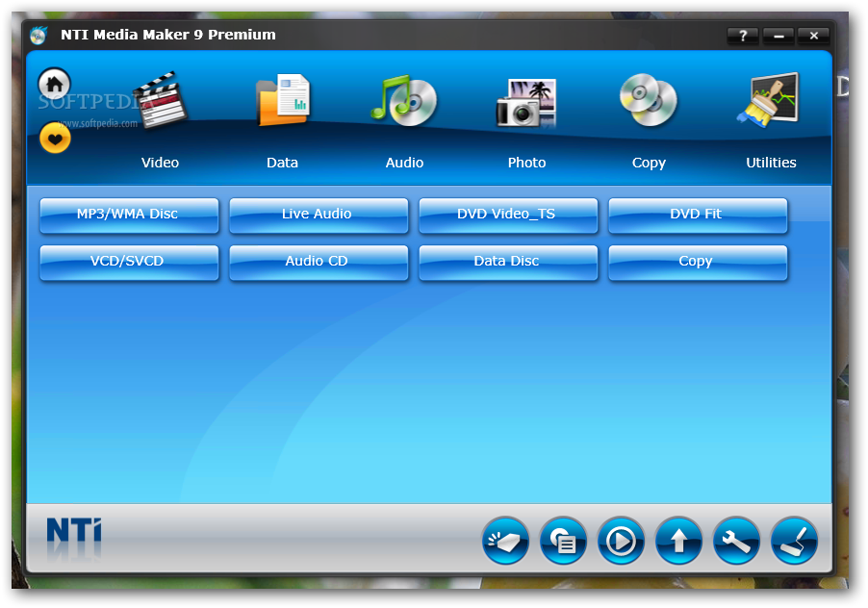The height and width of the screenshot is (608, 868).
Task: Minimize the NTI Media Maker window
Action: click(x=779, y=36)
